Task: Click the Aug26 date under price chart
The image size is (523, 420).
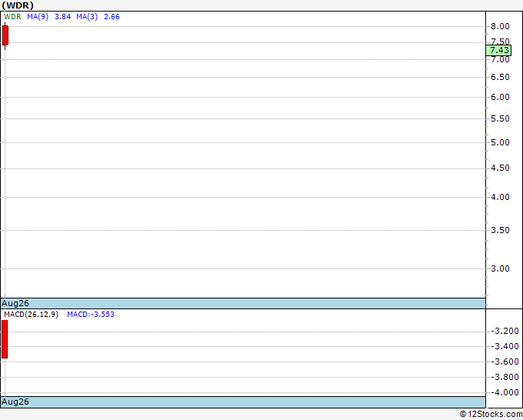Action: pyautogui.click(x=15, y=303)
